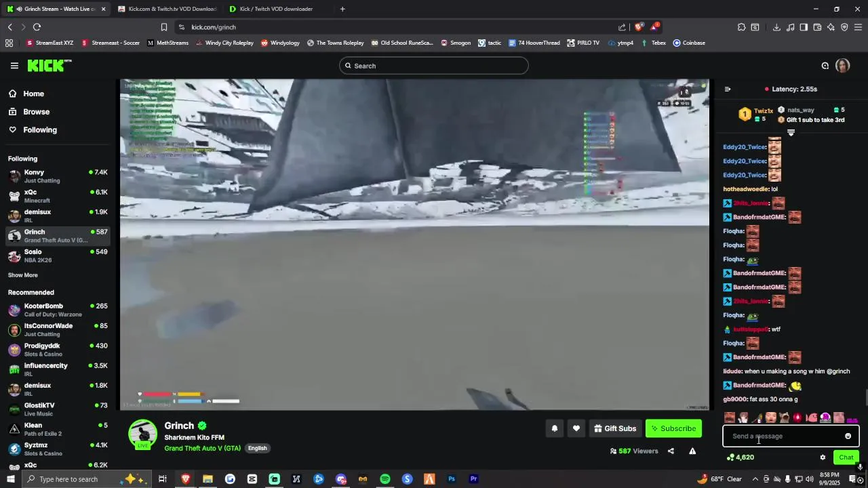Open the Brave playlist music note icon

[x=790, y=27]
